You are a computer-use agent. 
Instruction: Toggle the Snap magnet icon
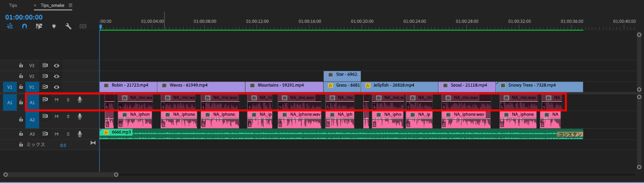point(24,26)
